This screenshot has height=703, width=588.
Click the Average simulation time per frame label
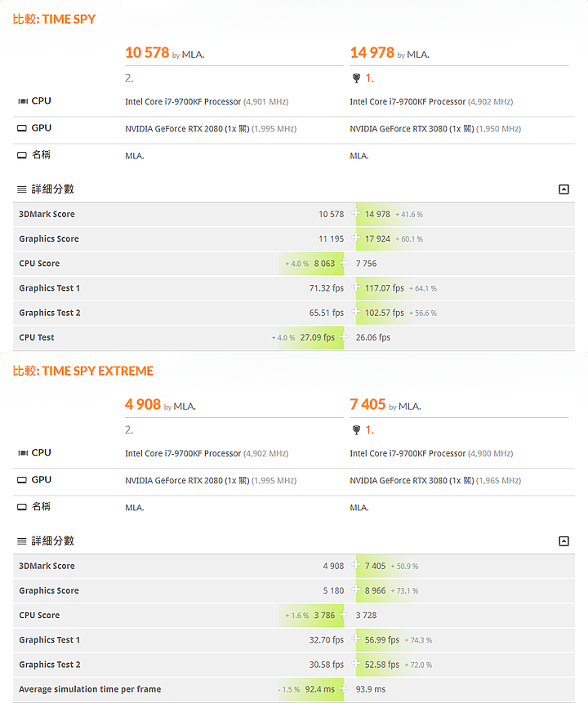pos(90,690)
